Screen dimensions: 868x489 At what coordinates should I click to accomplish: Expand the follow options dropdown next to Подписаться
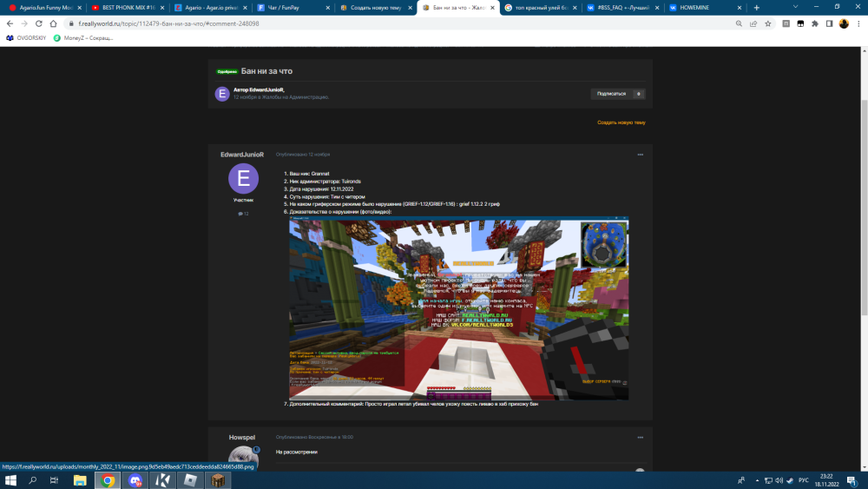pos(638,94)
